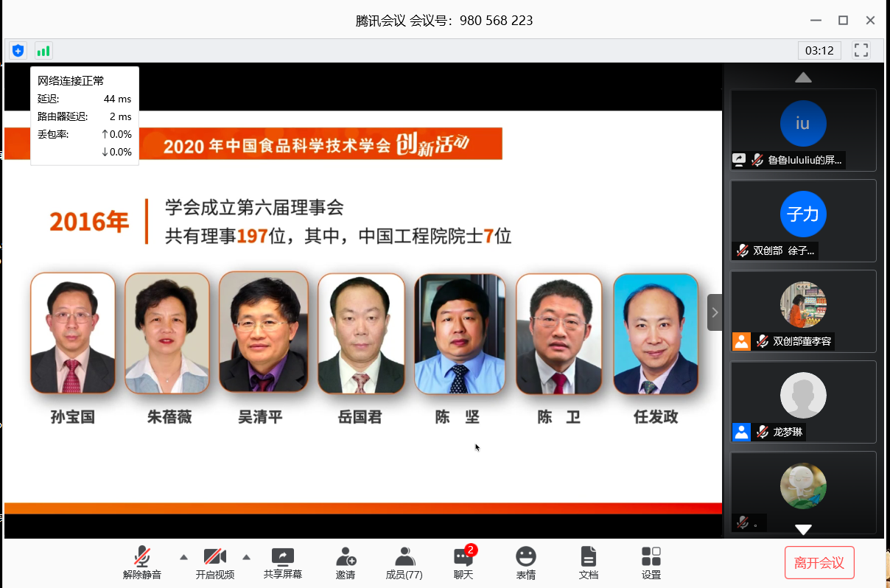Screen dimensions: 890x588
Task: Click 共享屏幕 to share screen
Action: (x=283, y=563)
